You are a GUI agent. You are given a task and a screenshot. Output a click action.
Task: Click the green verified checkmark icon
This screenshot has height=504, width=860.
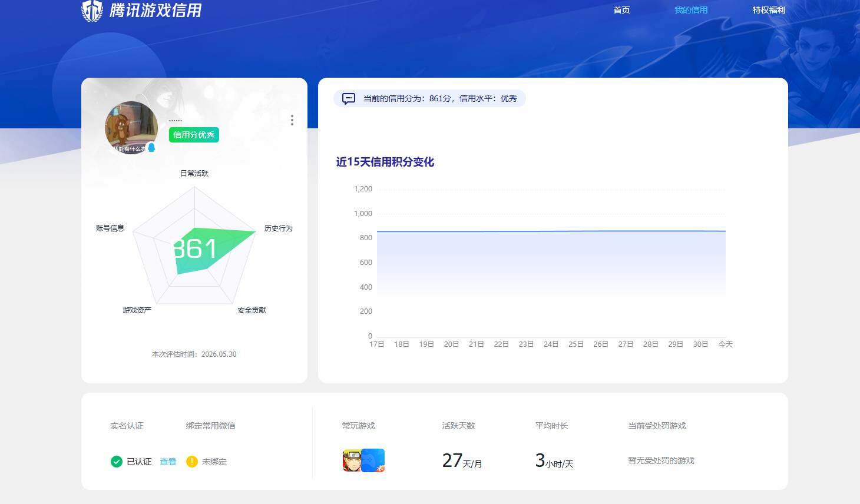(x=117, y=462)
